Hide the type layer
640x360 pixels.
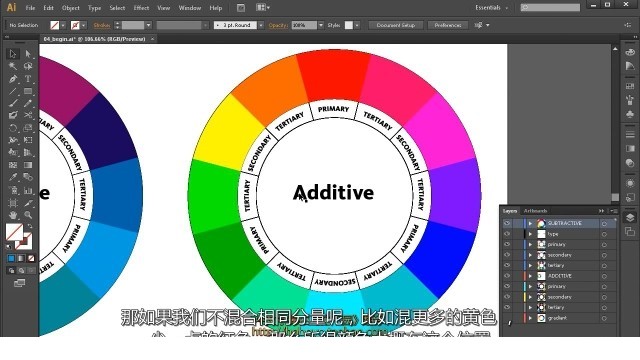coord(507,234)
